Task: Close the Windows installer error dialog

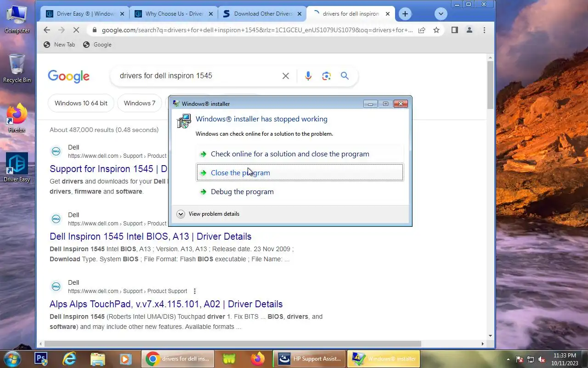Action: tap(401, 104)
